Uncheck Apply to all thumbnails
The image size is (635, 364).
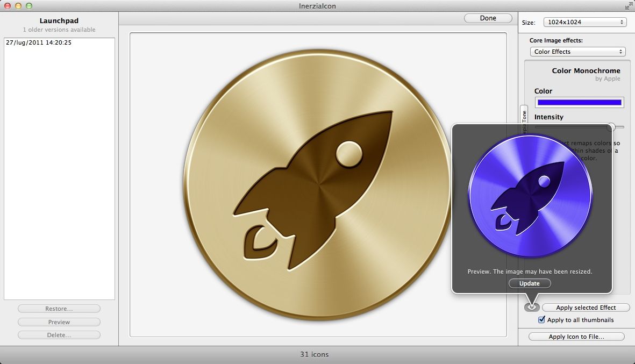coord(541,319)
